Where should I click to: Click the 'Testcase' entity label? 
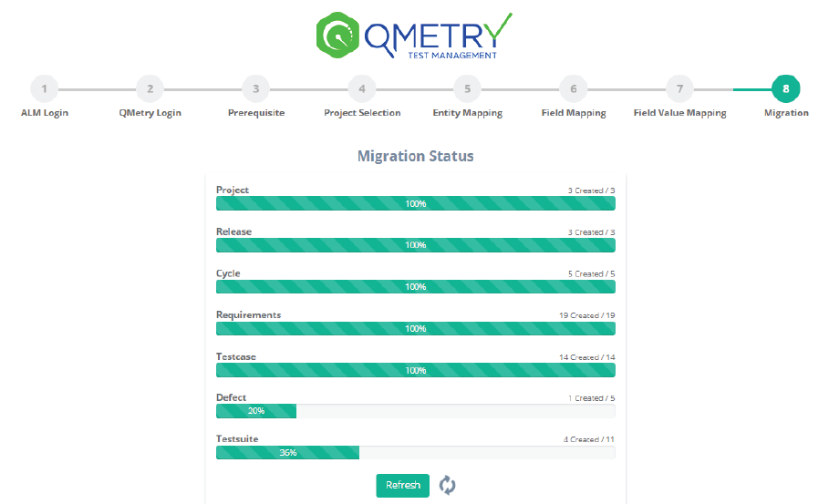click(236, 356)
